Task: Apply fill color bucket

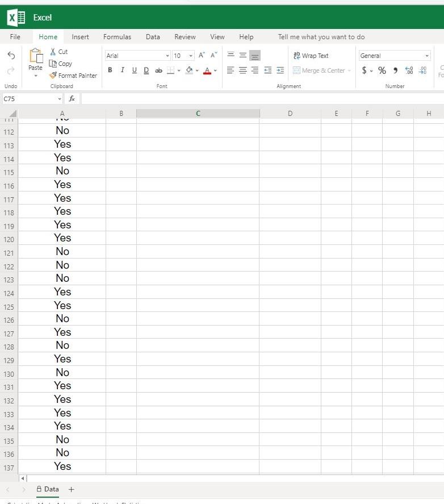Action: [189, 70]
